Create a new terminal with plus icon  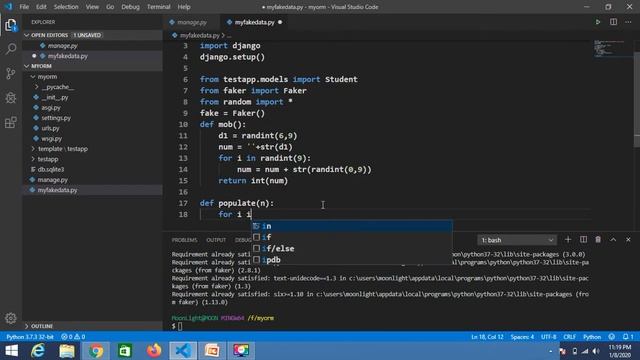click(568, 240)
